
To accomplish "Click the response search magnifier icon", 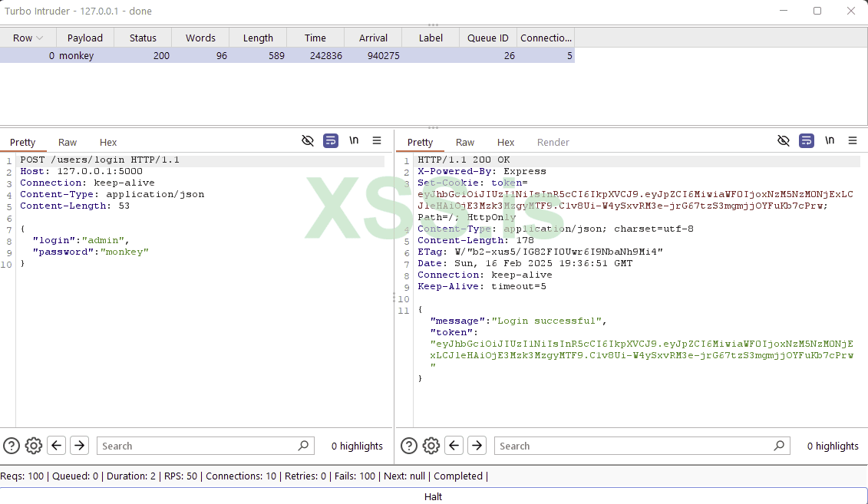I will coord(779,446).
